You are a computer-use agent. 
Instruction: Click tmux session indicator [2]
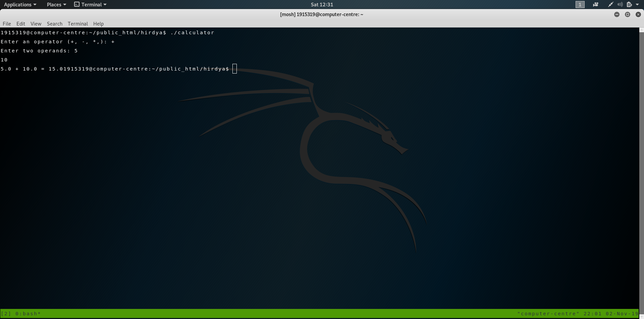click(x=6, y=314)
